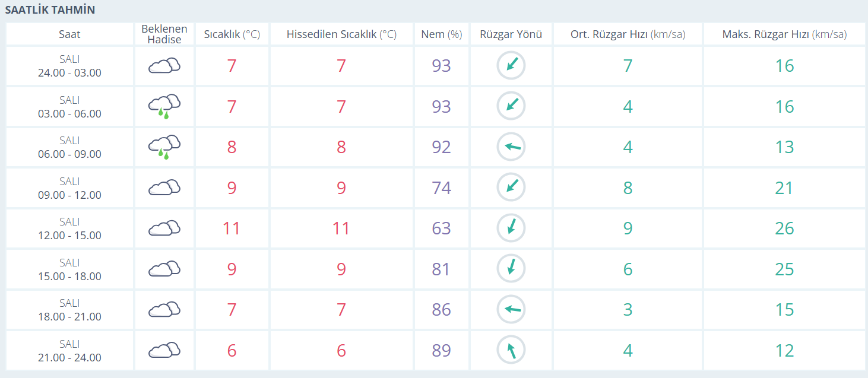Select max wind speed value 26

tap(784, 228)
